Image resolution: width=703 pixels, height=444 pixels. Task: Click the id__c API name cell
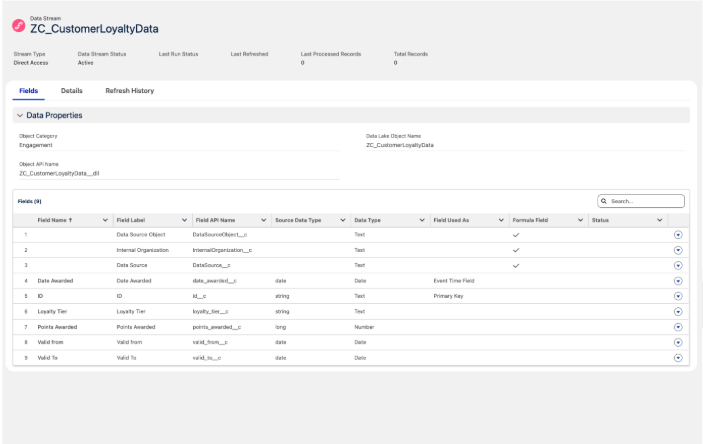click(x=200, y=296)
